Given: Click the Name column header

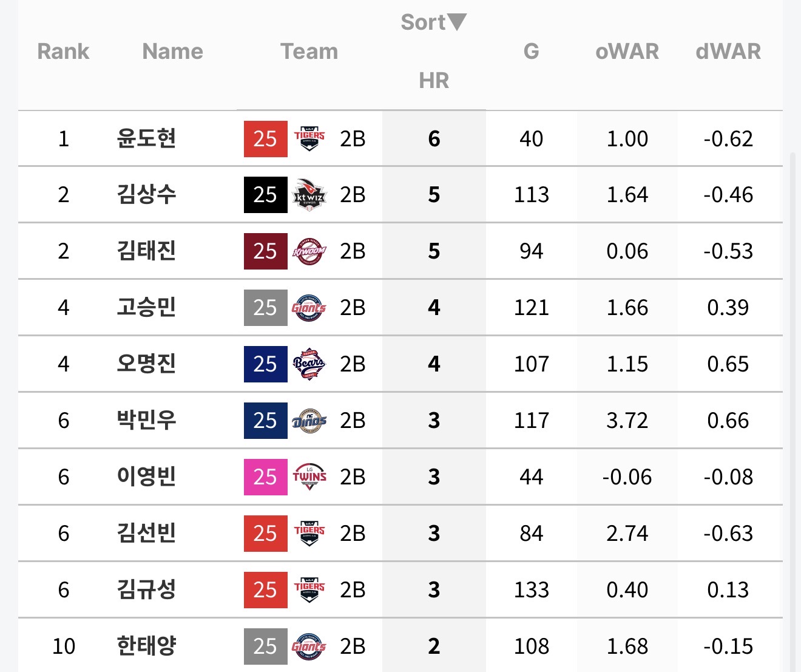Looking at the screenshot, I should pyautogui.click(x=172, y=52).
